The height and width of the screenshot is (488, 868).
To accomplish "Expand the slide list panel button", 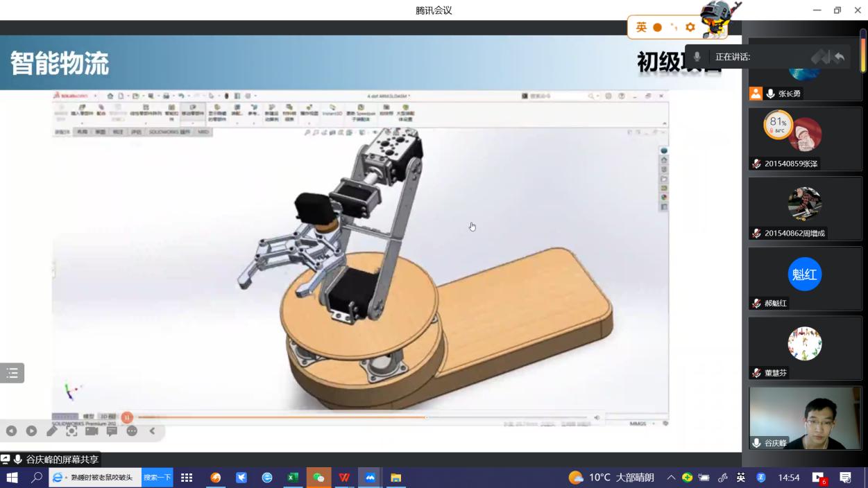I will [12, 373].
